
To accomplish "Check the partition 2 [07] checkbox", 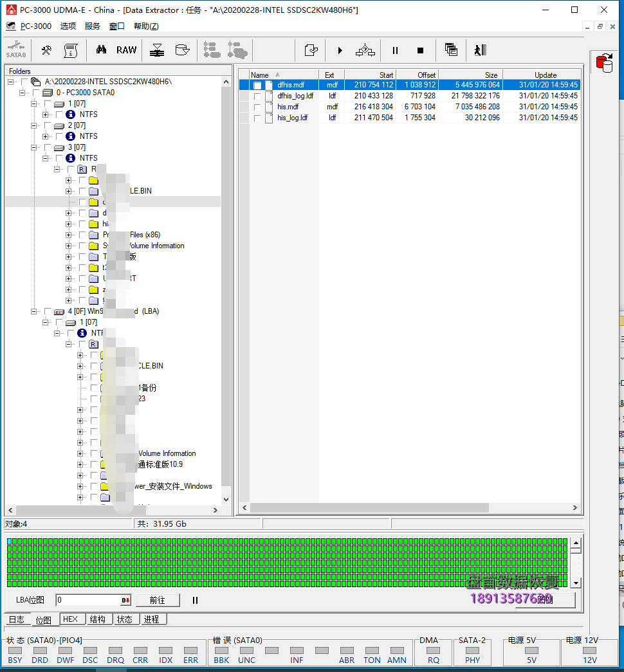I will click(48, 125).
